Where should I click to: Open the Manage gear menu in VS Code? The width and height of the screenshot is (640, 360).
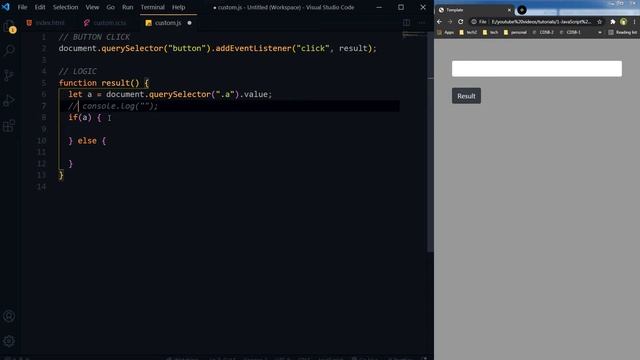pos(9,341)
